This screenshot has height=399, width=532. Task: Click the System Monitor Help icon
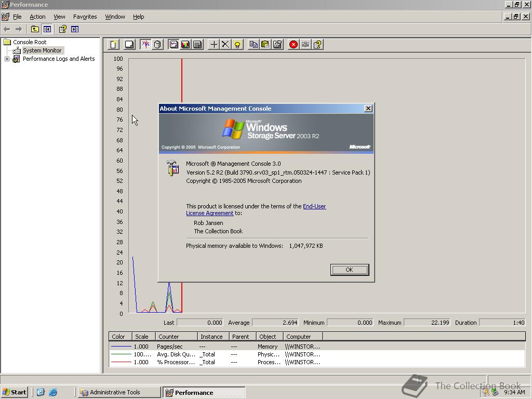317,45
